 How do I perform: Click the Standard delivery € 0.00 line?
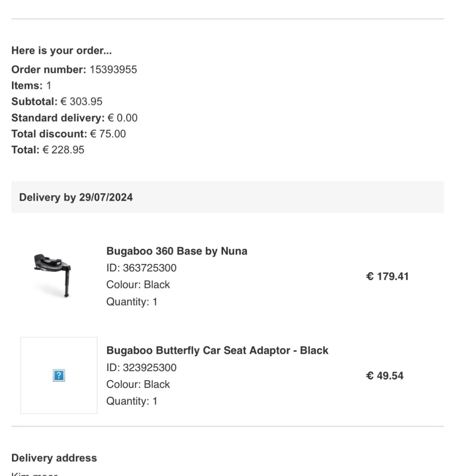pyautogui.click(x=75, y=118)
